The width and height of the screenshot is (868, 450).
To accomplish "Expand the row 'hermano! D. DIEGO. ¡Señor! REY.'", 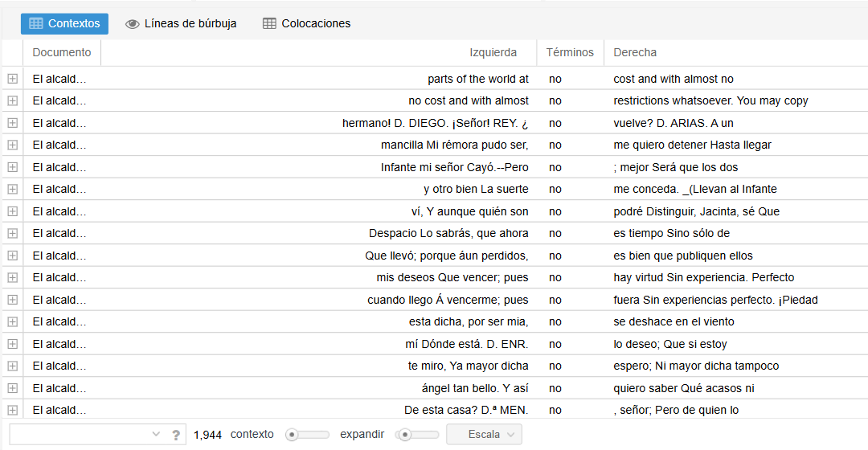I will pyautogui.click(x=13, y=123).
